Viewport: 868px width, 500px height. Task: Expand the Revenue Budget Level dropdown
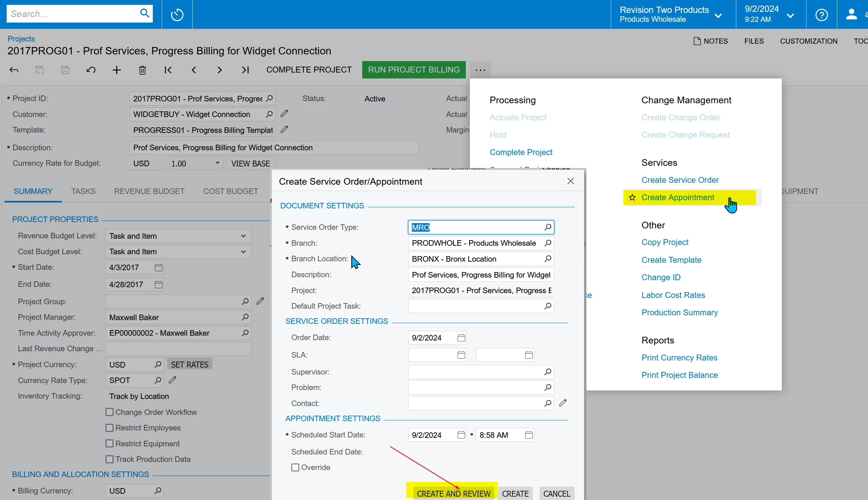tap(243, 236)
